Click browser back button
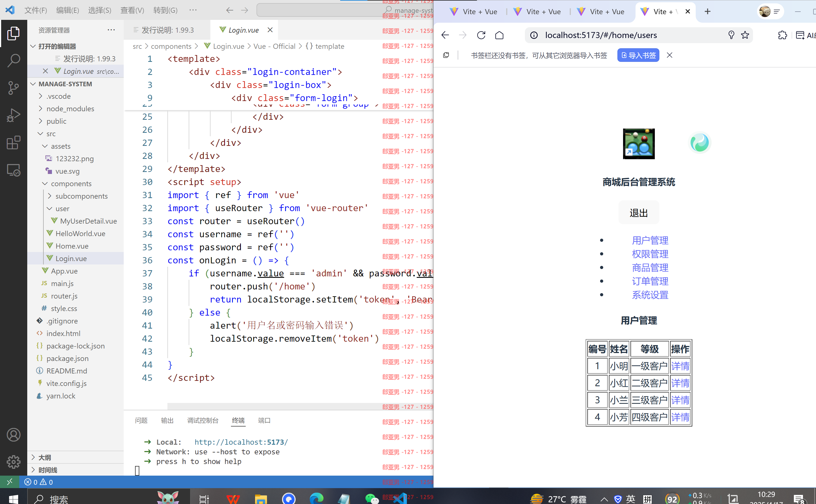The height and width of the screenshot is (504, 816). click(x=445, y=35)
